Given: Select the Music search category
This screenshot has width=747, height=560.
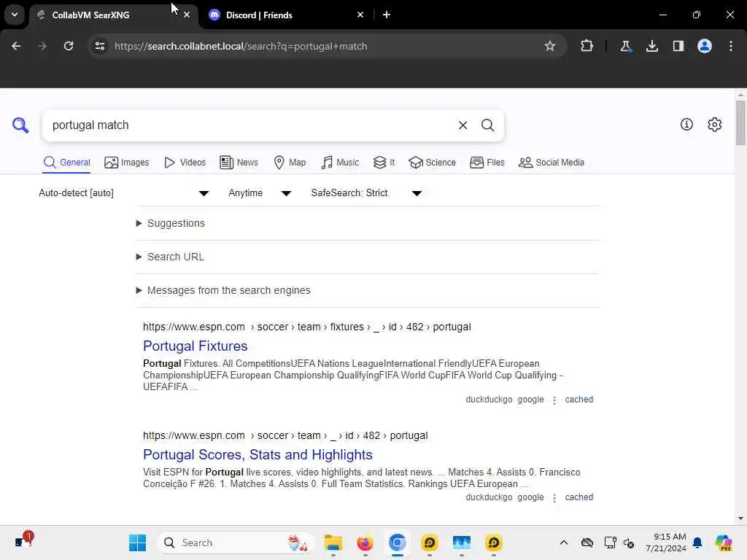Looking at the screenshot, I should (x=340, y=163).
